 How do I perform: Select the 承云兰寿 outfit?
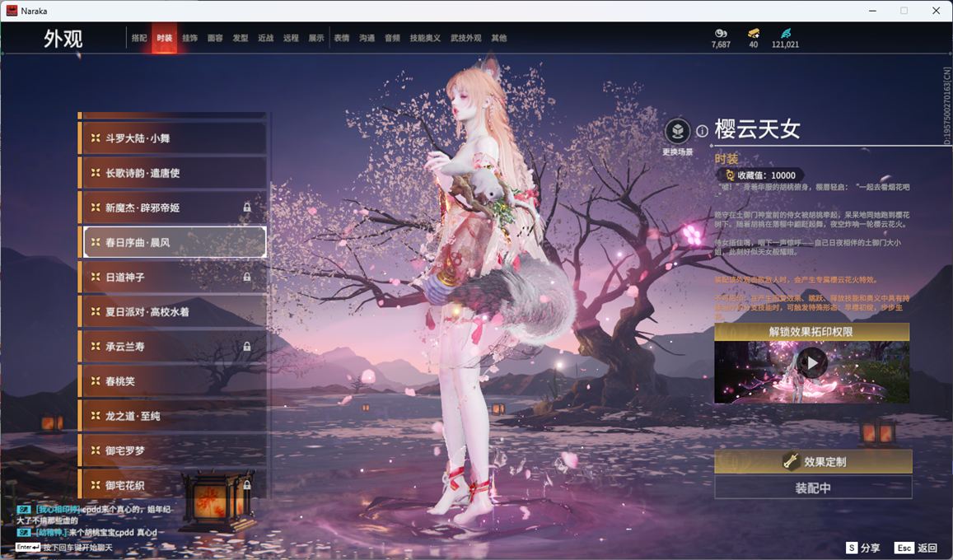click(x=173, y=346)
